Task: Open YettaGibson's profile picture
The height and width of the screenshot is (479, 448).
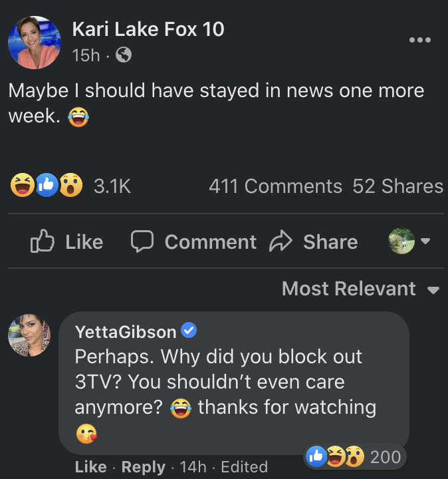Action: 29,335
